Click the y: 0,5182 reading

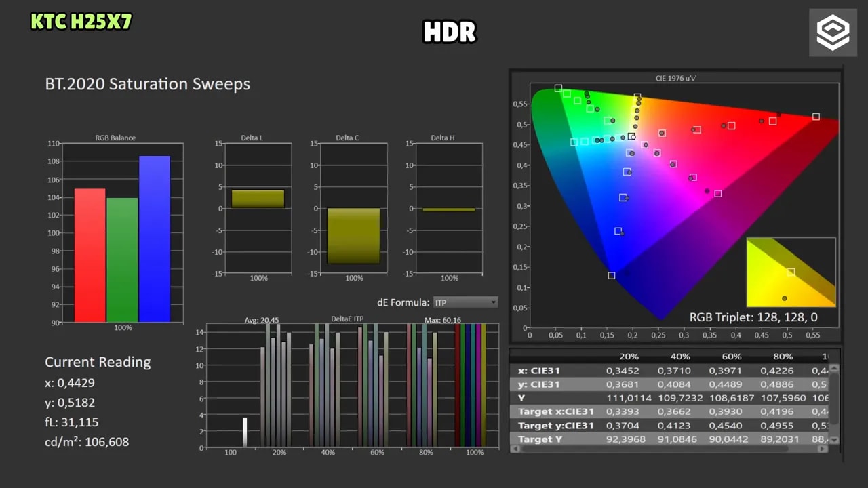pyautogui.click(x=70, y=403)
